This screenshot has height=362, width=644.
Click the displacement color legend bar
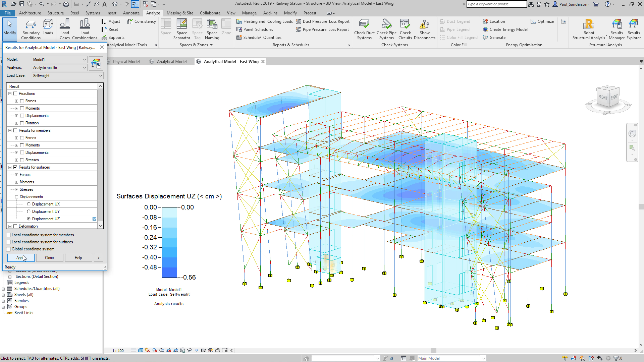169,242
